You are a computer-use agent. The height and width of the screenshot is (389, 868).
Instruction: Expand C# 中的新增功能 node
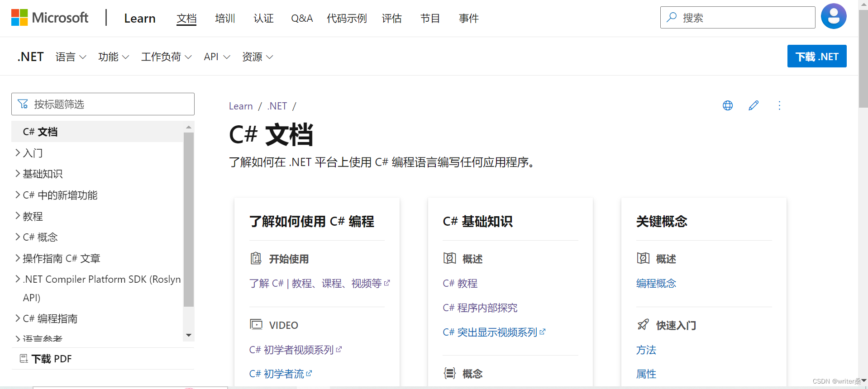18,195
